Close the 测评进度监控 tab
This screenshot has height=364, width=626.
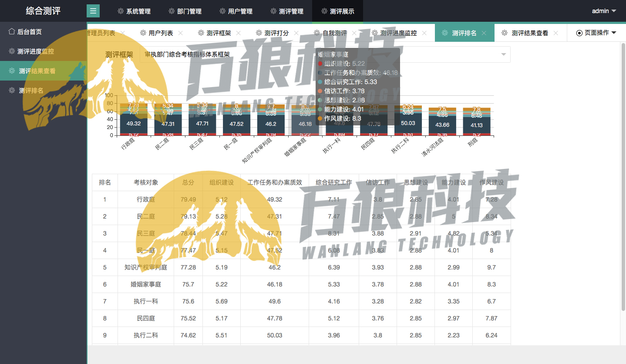[x=424, y=33]
